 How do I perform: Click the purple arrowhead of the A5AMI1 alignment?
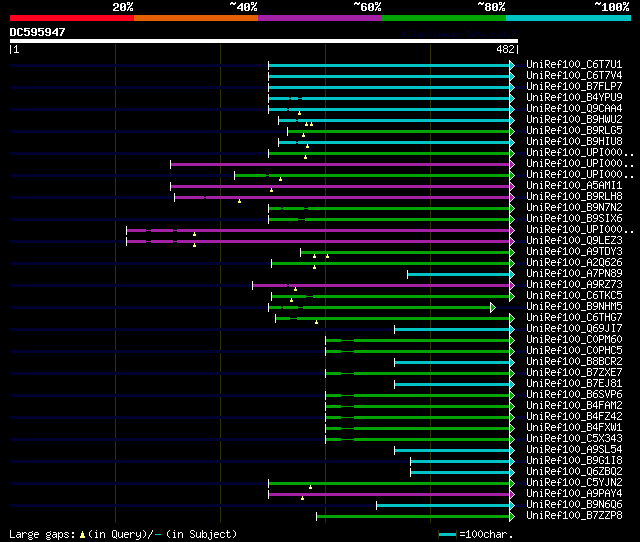[x=512, y=186]
